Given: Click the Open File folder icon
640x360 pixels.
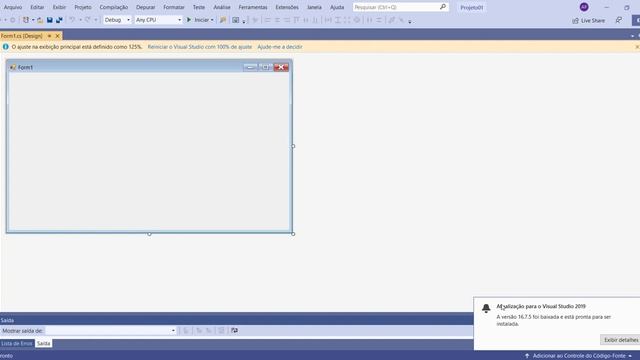Looking at the screenshot, I should (x=40, y=20).
